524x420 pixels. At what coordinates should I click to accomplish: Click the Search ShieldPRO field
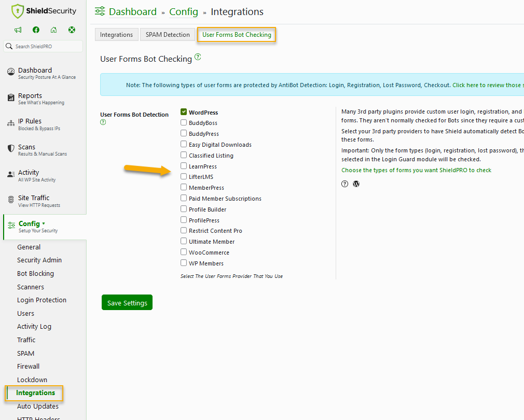[x=44, y=46]
